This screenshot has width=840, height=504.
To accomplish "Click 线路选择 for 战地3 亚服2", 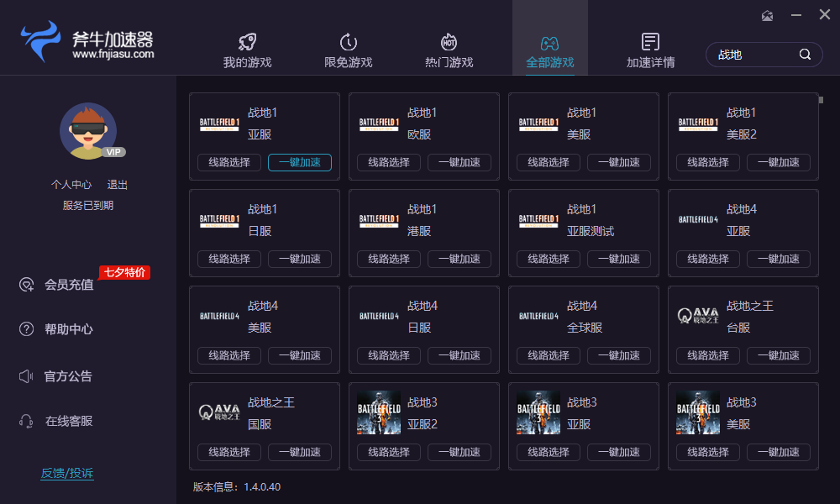I will [x=389, y=452].
